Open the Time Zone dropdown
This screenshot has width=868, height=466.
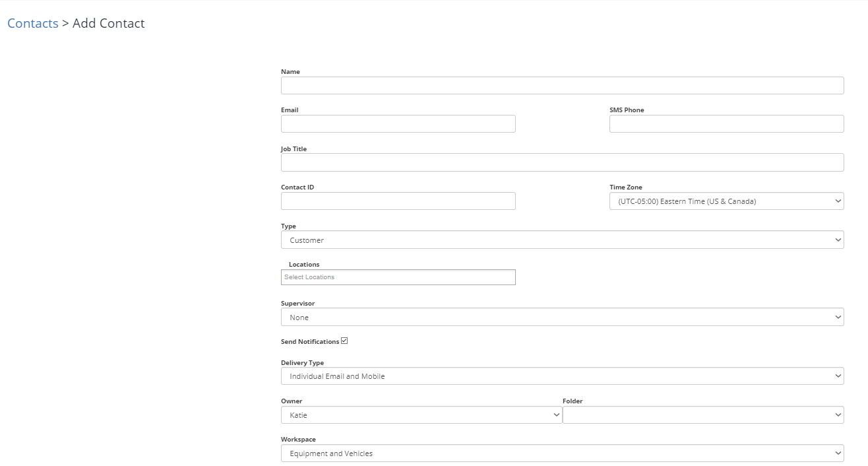(x=727, y=201)
